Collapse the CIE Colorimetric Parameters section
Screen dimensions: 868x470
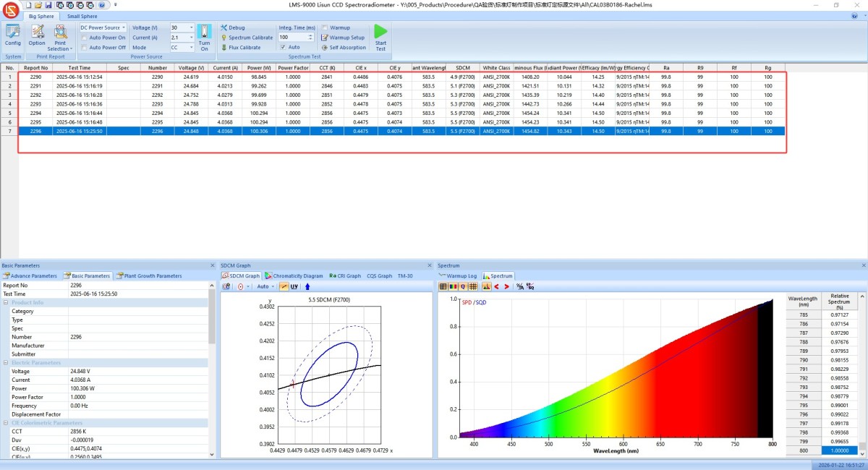pos(7,423)
